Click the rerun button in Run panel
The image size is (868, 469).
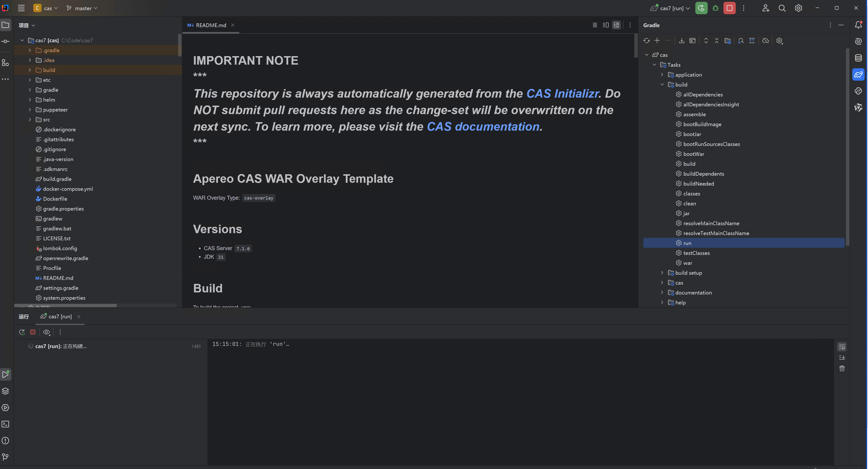coord(22,332)
